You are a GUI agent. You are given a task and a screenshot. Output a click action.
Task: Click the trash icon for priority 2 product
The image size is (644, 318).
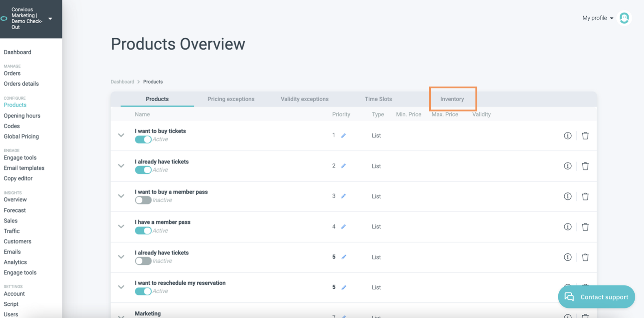[x=585, y=166]
